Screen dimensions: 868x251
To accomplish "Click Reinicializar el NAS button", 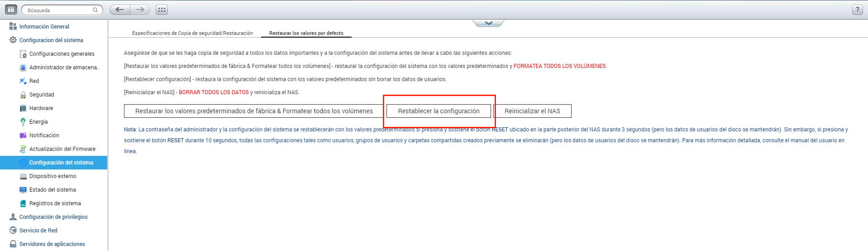I will point(532,111).
